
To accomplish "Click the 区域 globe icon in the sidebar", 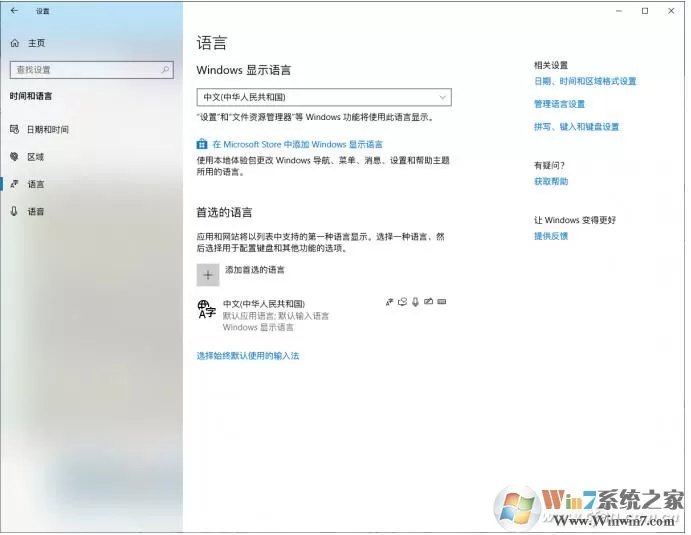I will [x=14, y=156].
